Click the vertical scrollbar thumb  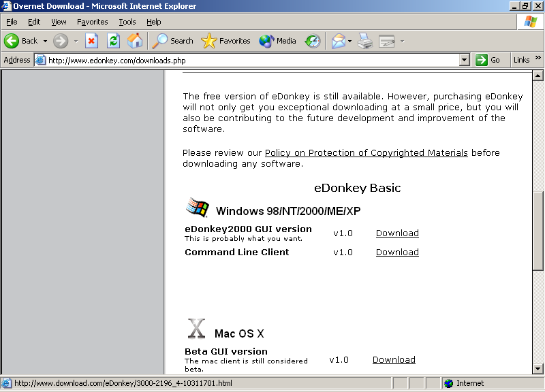(x=538, y=231)
